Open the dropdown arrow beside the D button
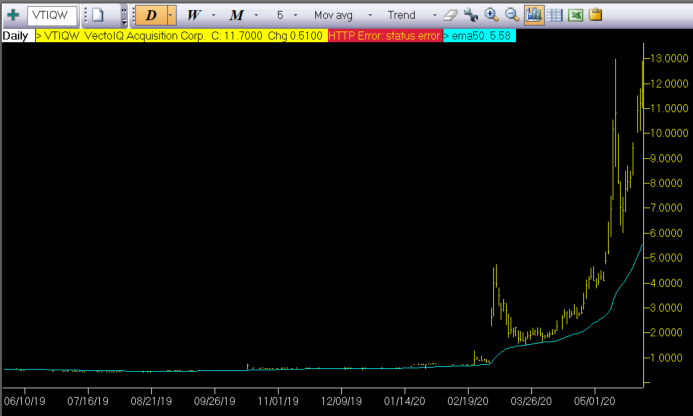Image resolution: width=693 pixels, height=416 pixels. pyautogui.click(x=171, y=15)
